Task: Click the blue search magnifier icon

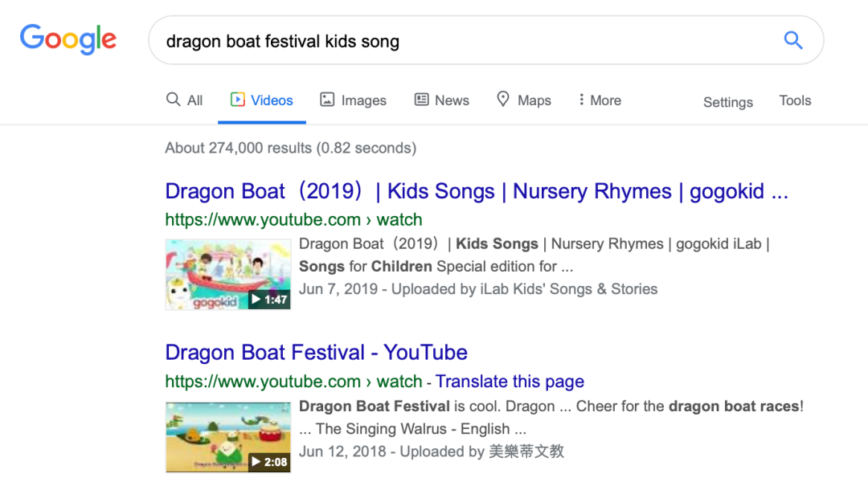Action: [x=792, y=40]
